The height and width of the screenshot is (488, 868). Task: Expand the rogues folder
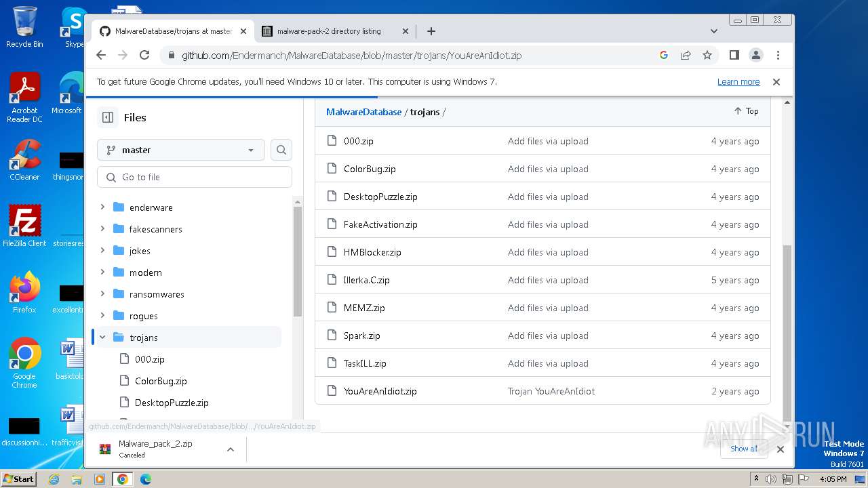pyautogui.click(x=102, y=316)
